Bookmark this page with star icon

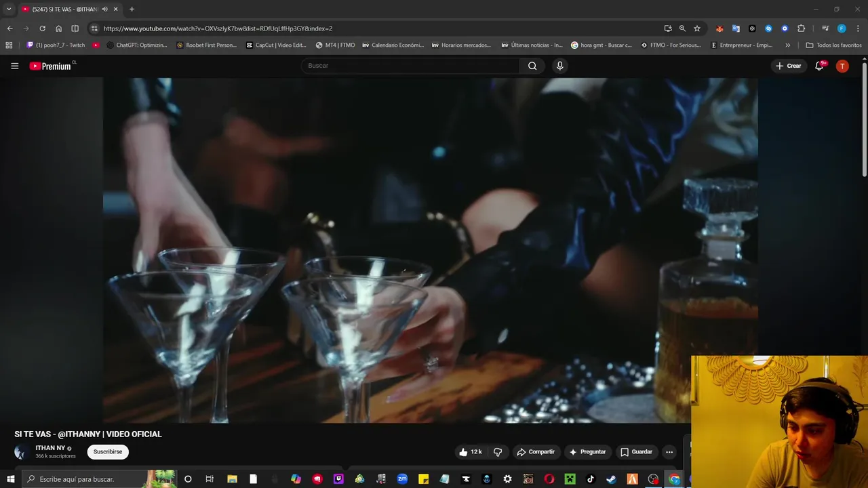tap(696, 28)
